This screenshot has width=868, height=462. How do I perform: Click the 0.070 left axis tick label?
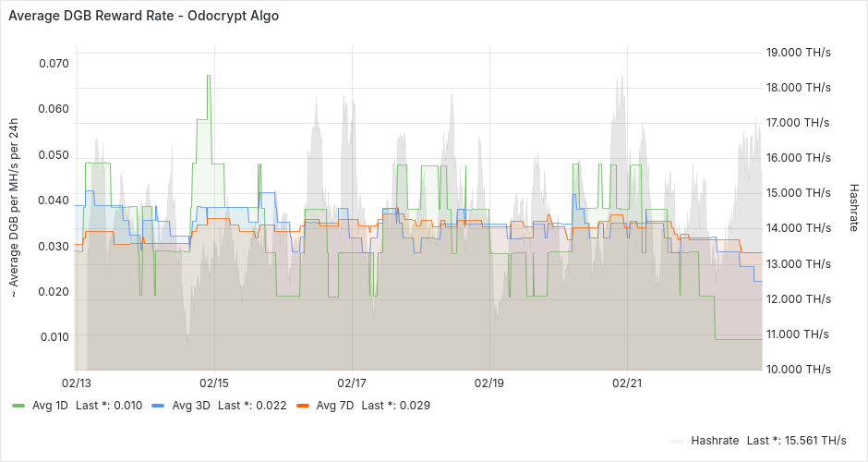[x=54, y=64]
